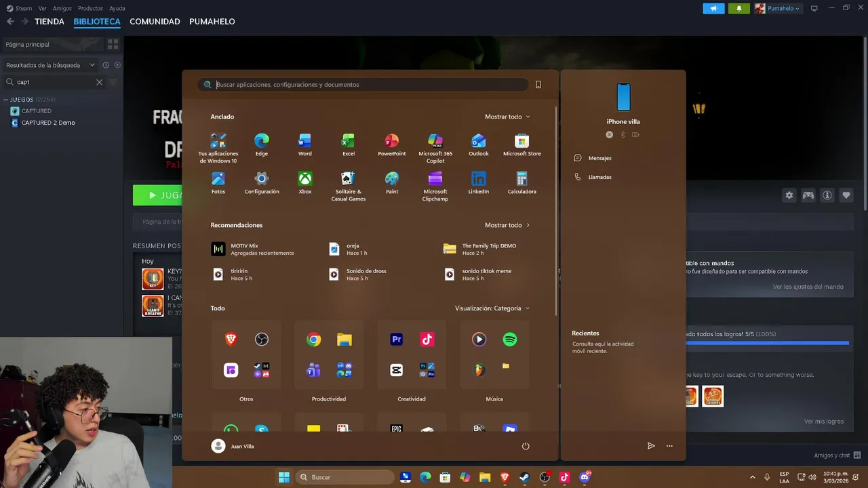Image resolution: width=868 pixels, height=488 pixels.
Task: Open Visualización: Categoría dropdown
Action: (x=492, y=308)
